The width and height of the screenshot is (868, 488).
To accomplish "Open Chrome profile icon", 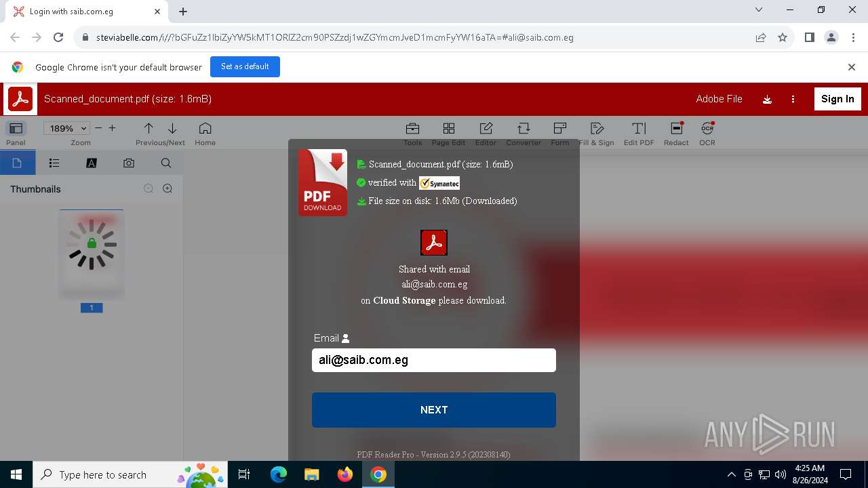I will (831, 38).
